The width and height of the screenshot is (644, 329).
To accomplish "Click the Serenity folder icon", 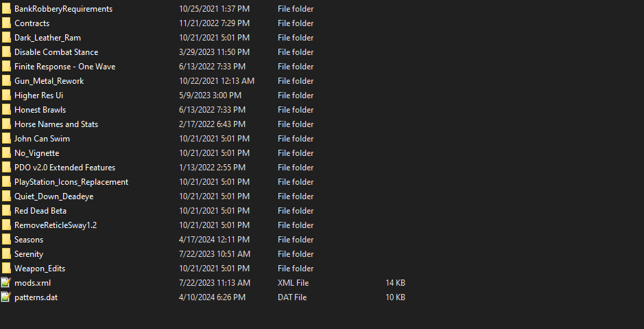I will coord(6,254).
